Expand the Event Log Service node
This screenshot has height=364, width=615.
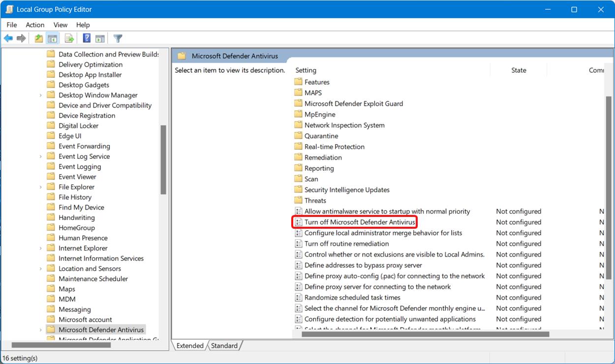pyautogui.click(x=41, y=156)
